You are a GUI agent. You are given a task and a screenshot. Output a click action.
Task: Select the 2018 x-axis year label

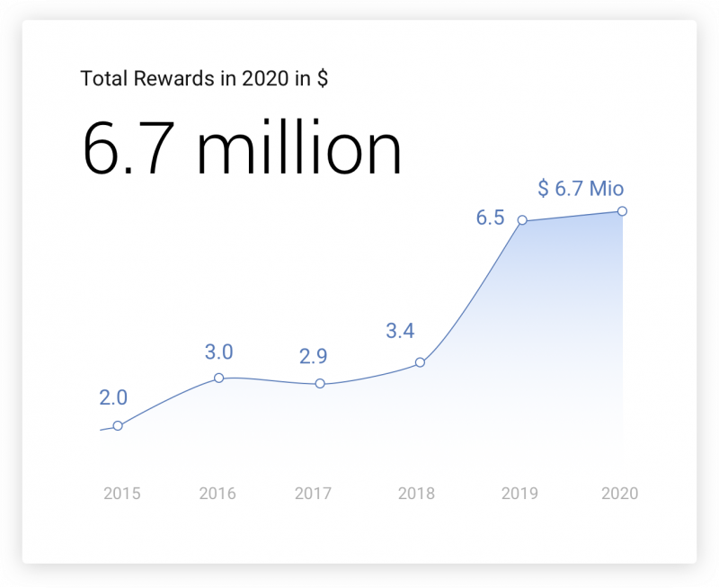pos(416,494)
